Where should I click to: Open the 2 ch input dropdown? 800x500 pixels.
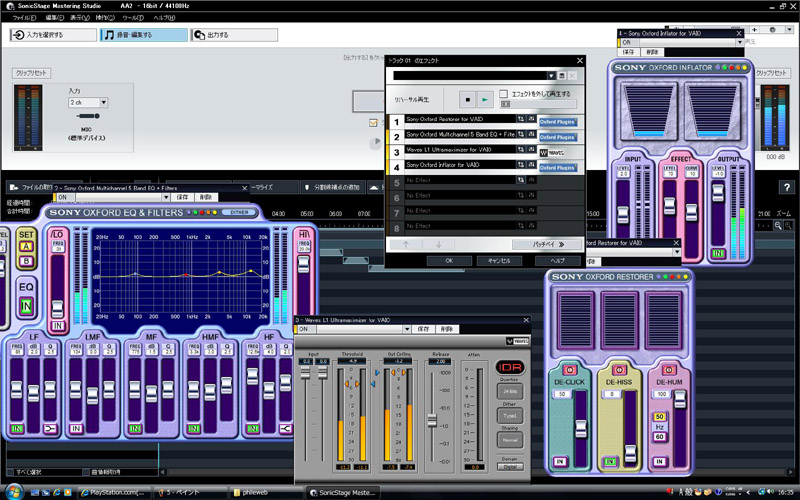coord(88,102)
